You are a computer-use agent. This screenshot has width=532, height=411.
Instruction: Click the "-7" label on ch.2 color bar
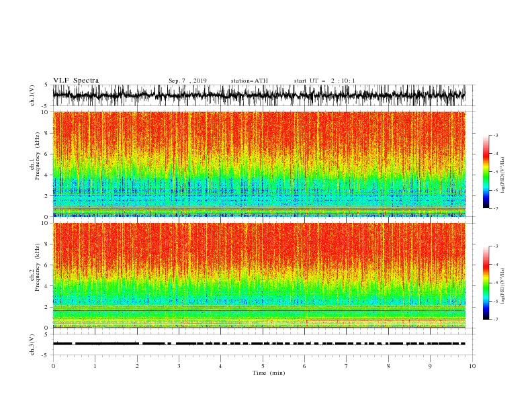[x=496, y=320]
